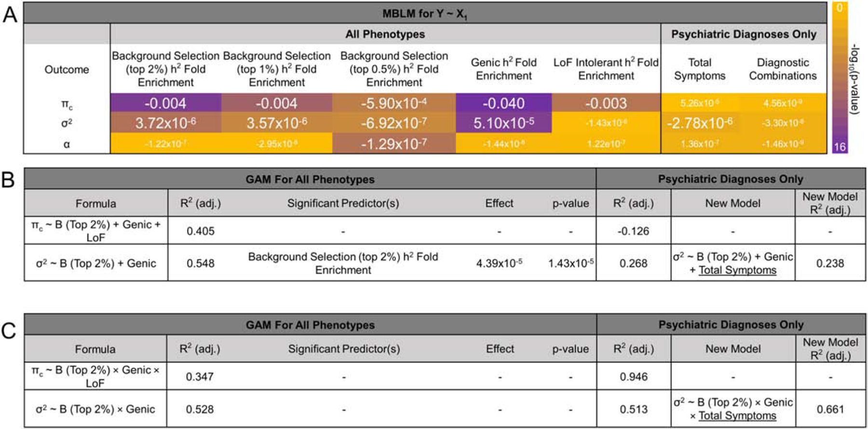Click the 'p-value' header in panel B
The height and width of the screenshot is (429, 868).
(x=570, y=203)
